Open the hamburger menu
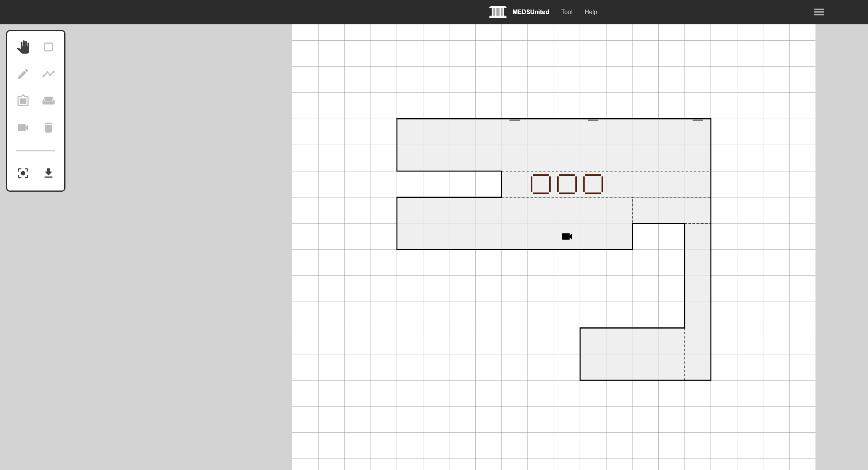 (819, 12)
